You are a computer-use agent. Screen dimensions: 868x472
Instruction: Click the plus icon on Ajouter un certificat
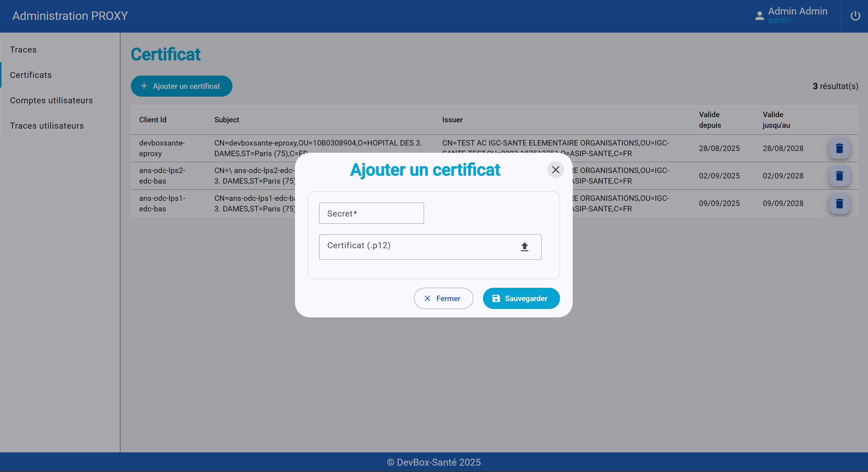[x=144, y=86]
